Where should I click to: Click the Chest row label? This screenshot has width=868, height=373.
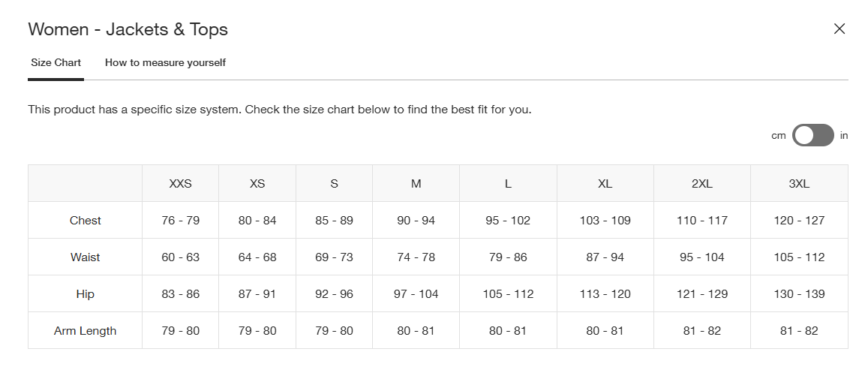point(86,221)
